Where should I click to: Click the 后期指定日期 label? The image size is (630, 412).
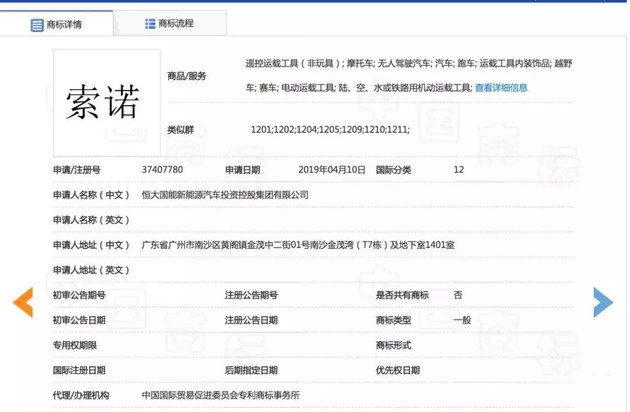(x=252, y=370)
